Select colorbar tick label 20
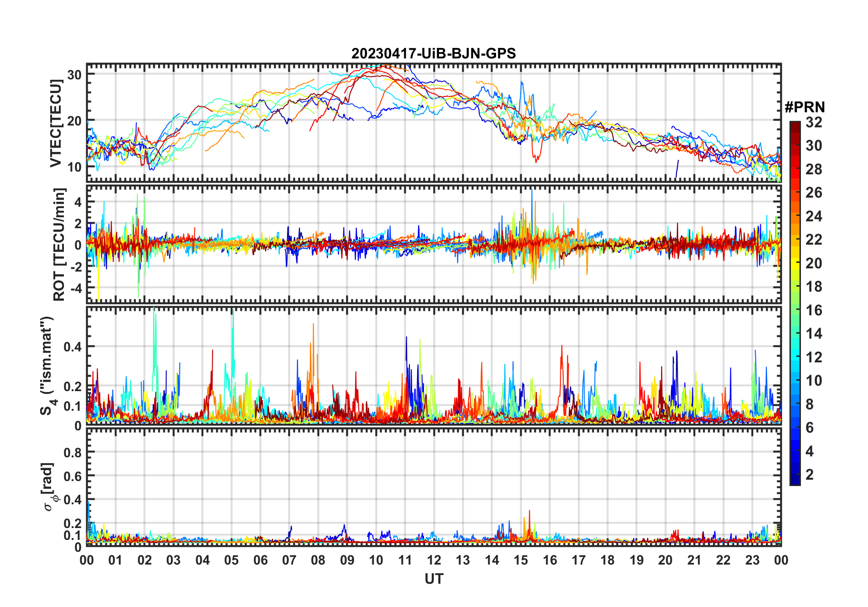The image size is (868, 607). [814, 263]
